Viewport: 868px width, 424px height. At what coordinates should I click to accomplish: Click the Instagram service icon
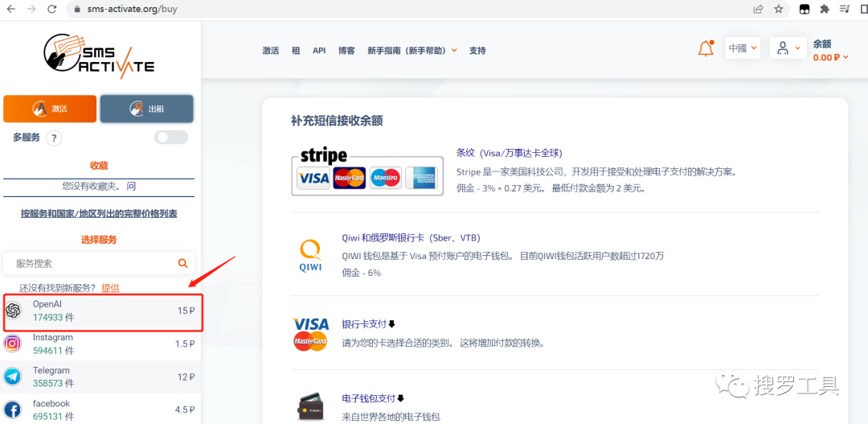tap(12, 344)
